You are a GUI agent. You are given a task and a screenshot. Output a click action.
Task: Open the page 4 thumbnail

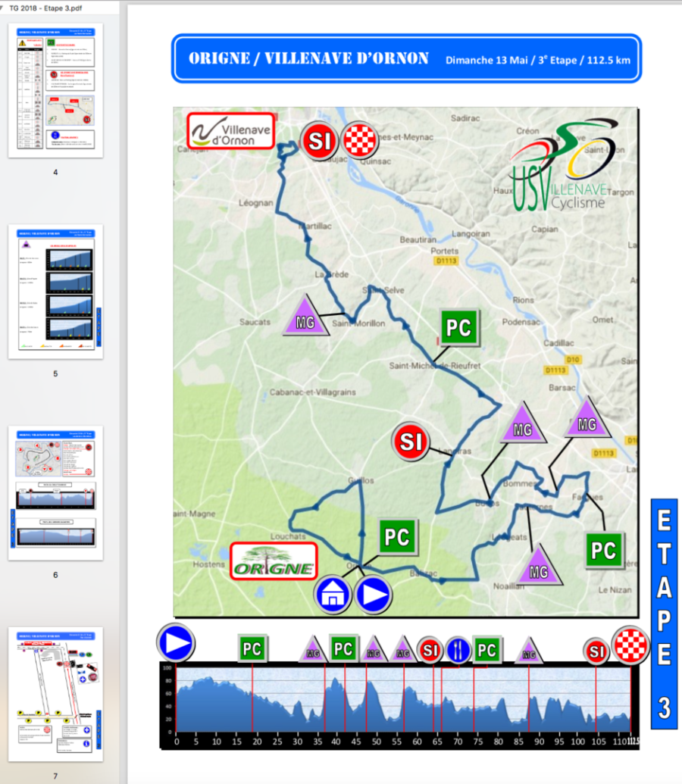click(x=55, y=90)
